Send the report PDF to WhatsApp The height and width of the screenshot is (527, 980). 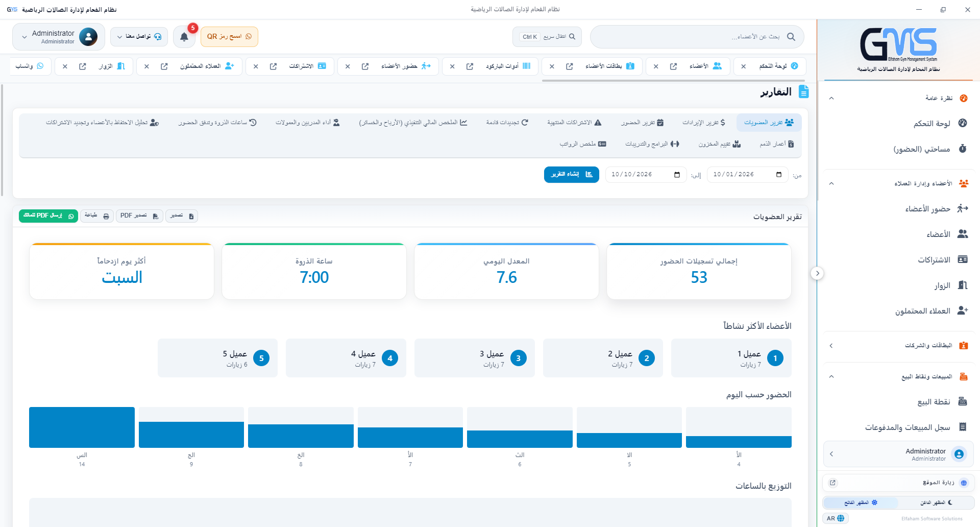[x=48, y=216]
